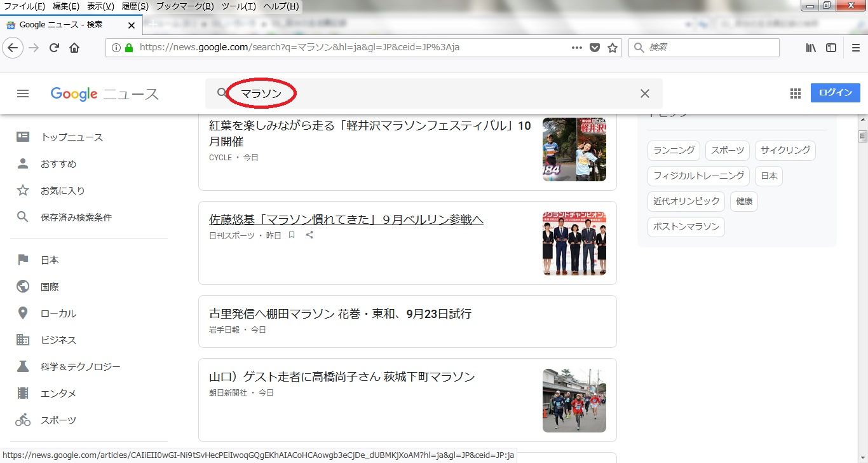Image resolution: width=868 pixels, height=463 pixels.
Task: Open the Firefox library icon
Action: 811,48
